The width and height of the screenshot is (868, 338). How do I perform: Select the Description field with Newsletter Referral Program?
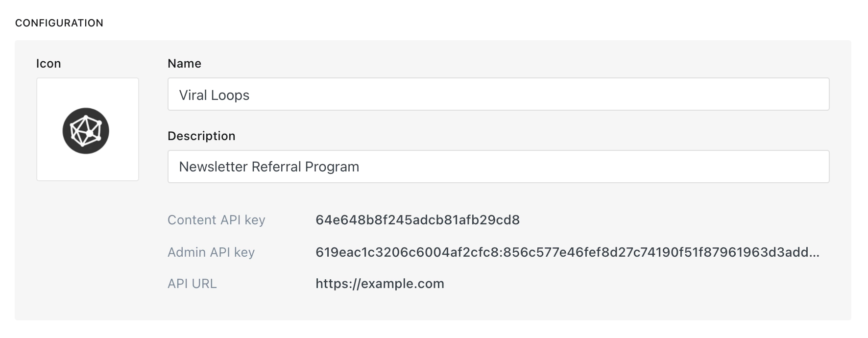tap(498, 167)
